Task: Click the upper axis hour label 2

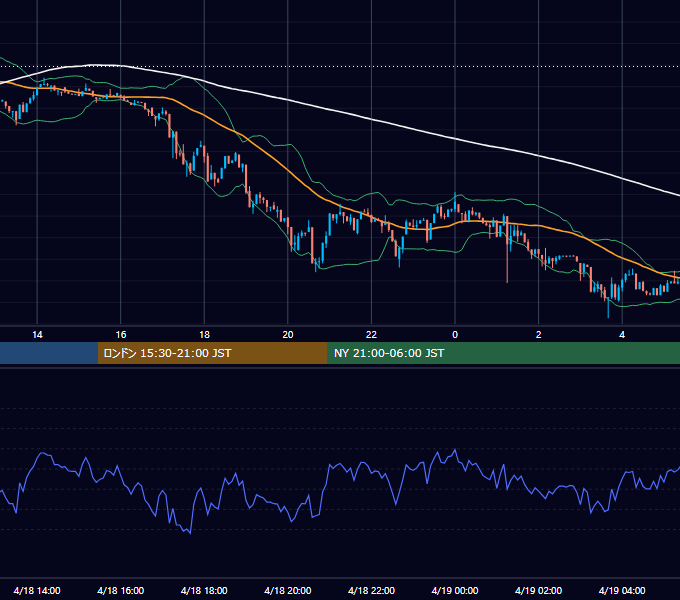Action: (x=539, y=335)
